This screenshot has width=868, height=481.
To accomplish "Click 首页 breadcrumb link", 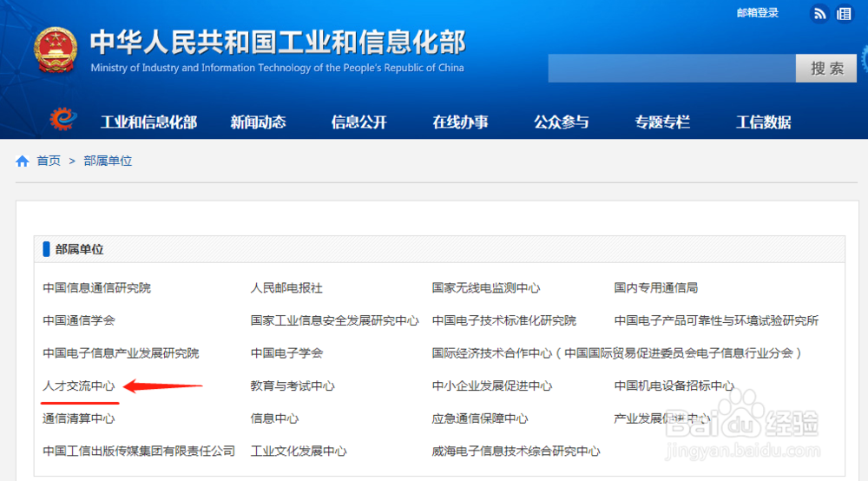I will click(49, 161).
